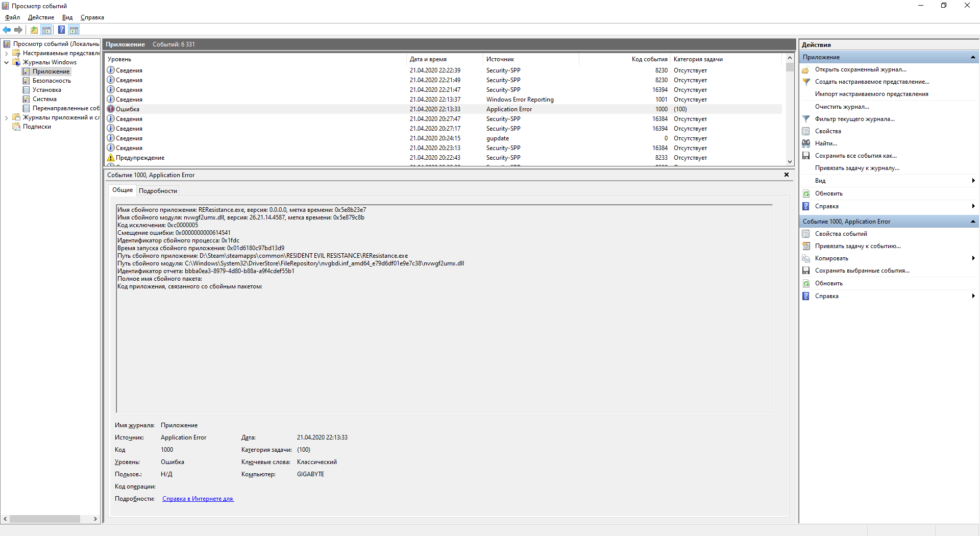980x536 pixels.
Task: Click the Найти binoculars icon
Action: (806, 143)
